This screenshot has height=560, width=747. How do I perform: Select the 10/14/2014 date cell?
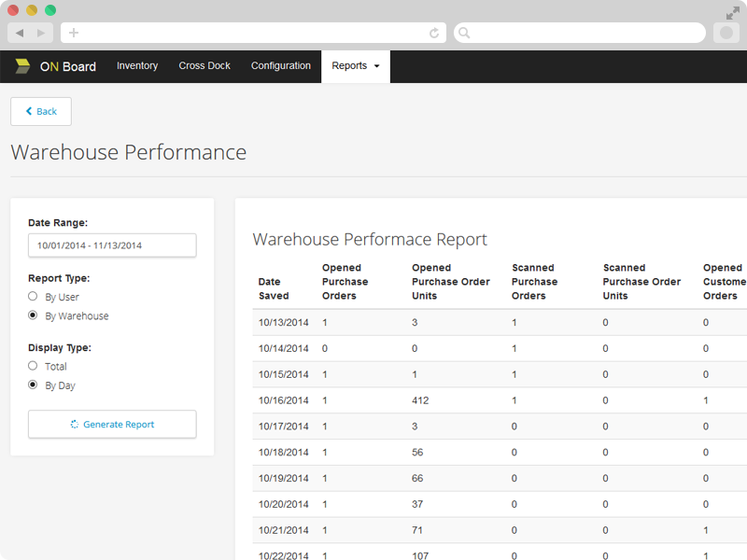284,348
